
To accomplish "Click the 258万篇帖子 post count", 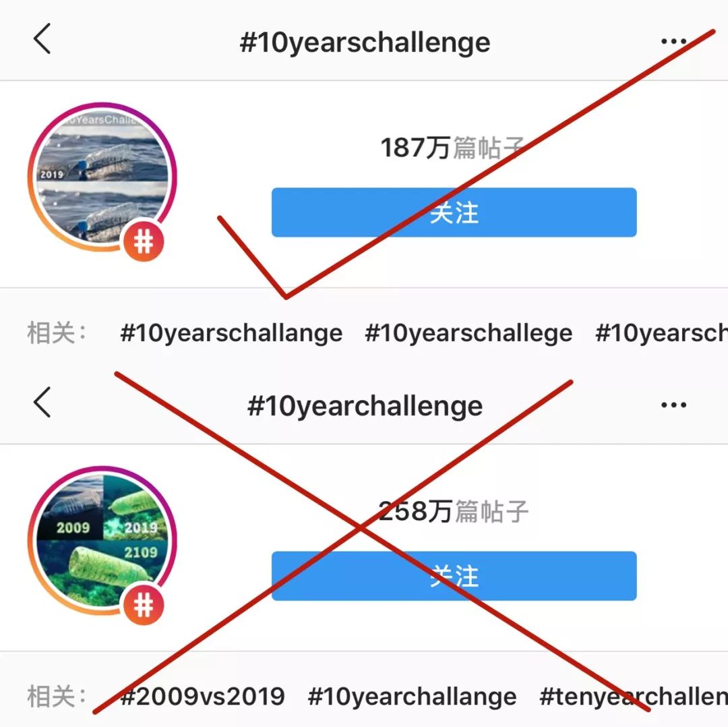I will pyautogui.click(x=454, y=512).
